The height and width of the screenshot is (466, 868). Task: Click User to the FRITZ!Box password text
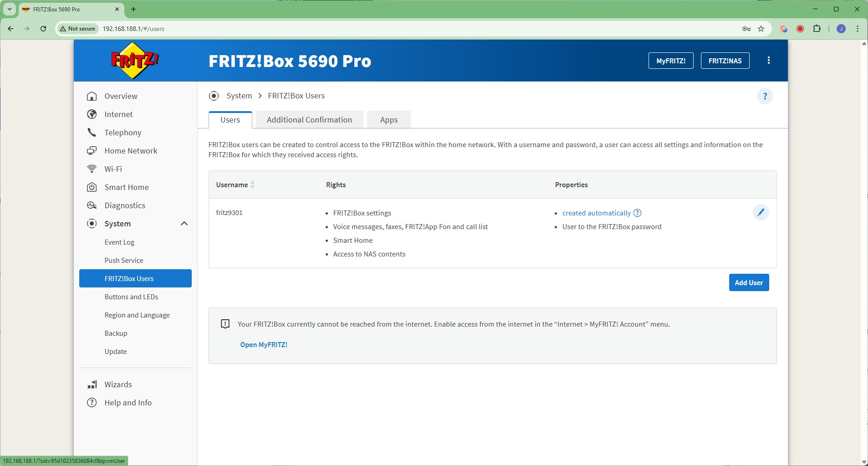[612, 227]
